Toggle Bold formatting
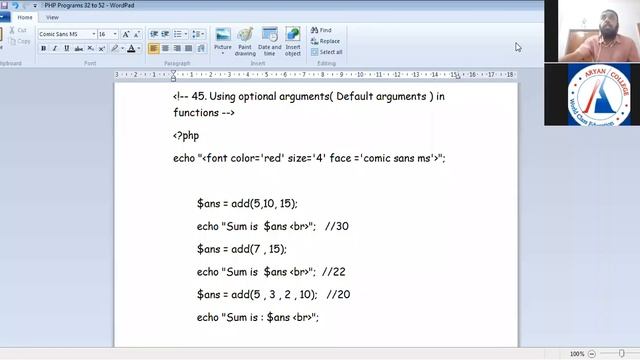Viewport: 640px width, 360px height. click(44, 49)
